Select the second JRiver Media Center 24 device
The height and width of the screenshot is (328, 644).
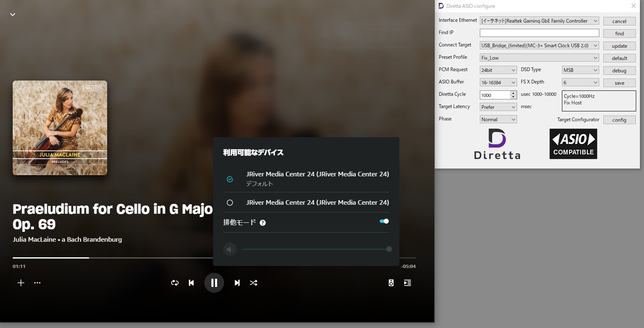click(x=306, y=202)
